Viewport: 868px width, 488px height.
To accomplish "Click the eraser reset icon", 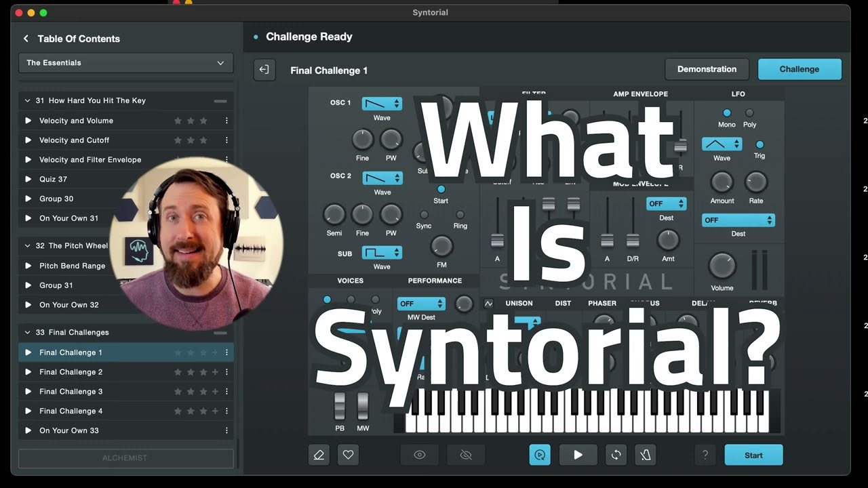I will pos(319,455).
